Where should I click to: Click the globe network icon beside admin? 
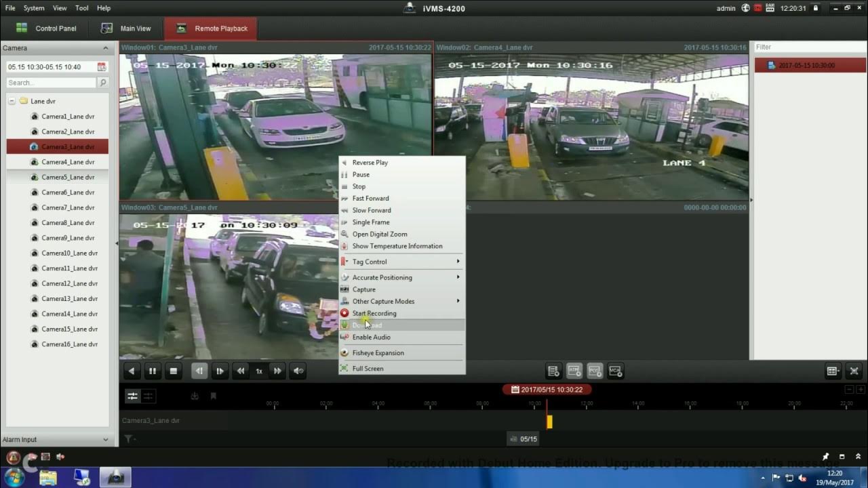(746, 8)
